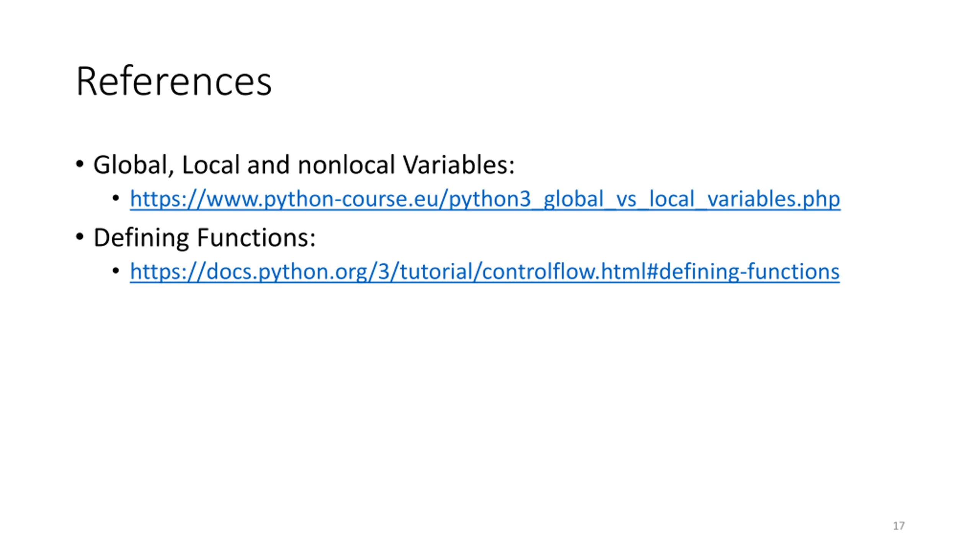Click the word "Functions:" in second bullet
This screenshot has width=980, height=551.
(x=256, y=237)
